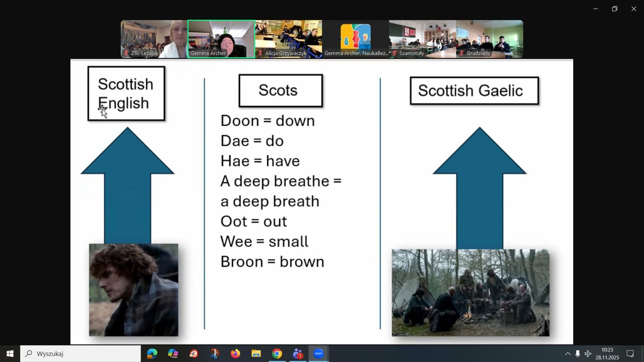The image size is (644, 362).
Task: Launch the Microsoft 365 Copilot taskbar app
Action: point(173,354)
